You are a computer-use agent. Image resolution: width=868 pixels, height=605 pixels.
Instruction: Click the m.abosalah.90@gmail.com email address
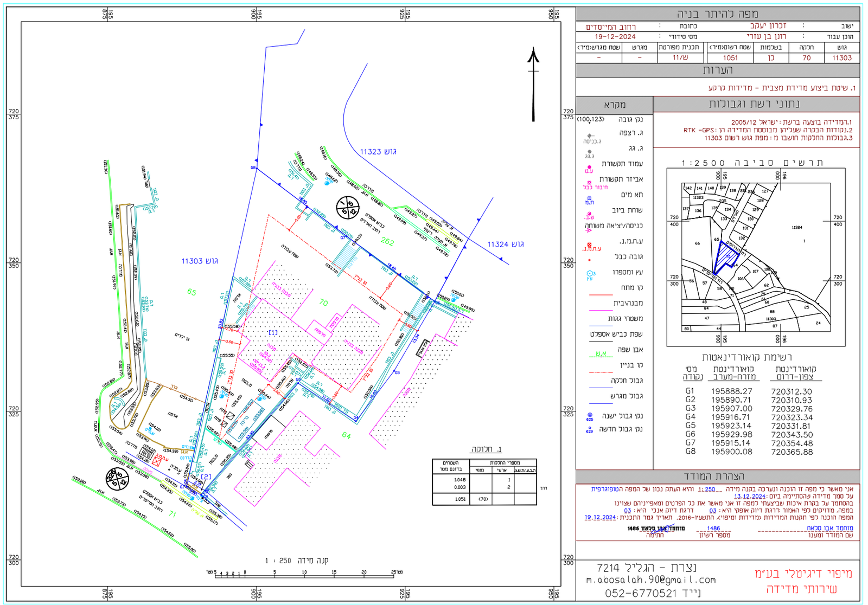650,580
